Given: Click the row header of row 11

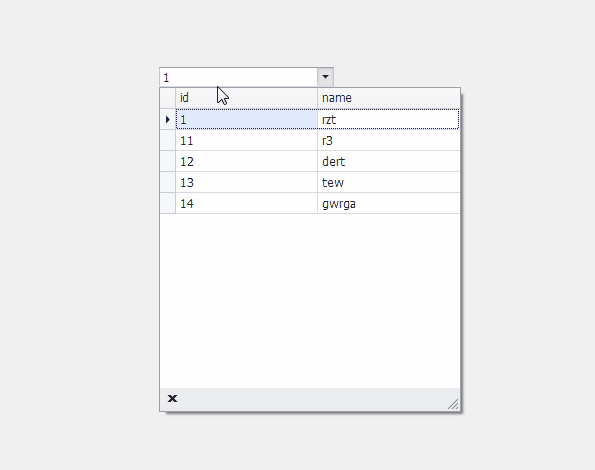Looking at the screenshot, I should tap(168, 141).
